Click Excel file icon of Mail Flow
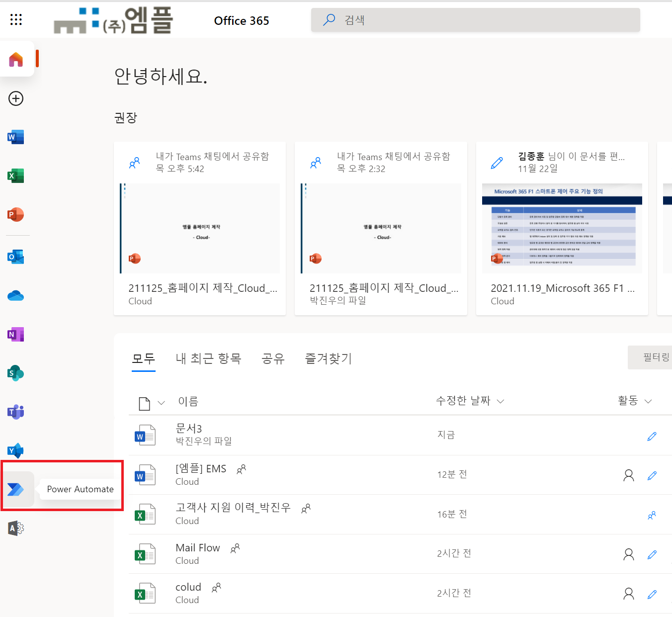672x617 pixels. pos(145,554)
